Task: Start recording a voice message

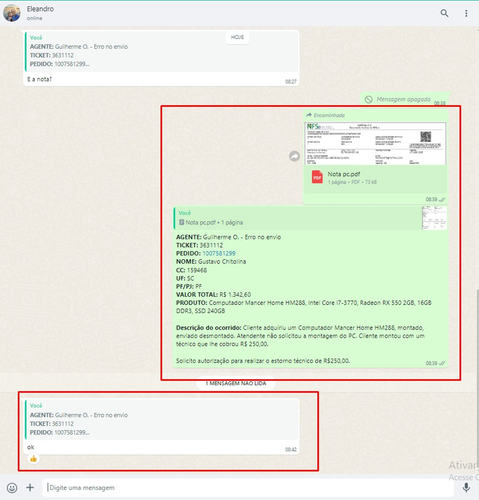Action: coord(466,488)
